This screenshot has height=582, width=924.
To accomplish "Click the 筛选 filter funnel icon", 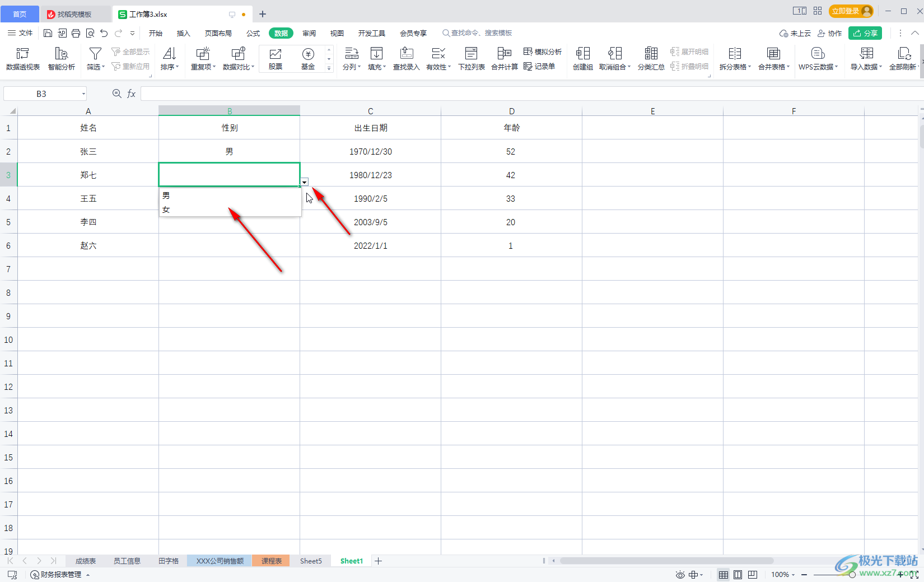I will 95,53.
